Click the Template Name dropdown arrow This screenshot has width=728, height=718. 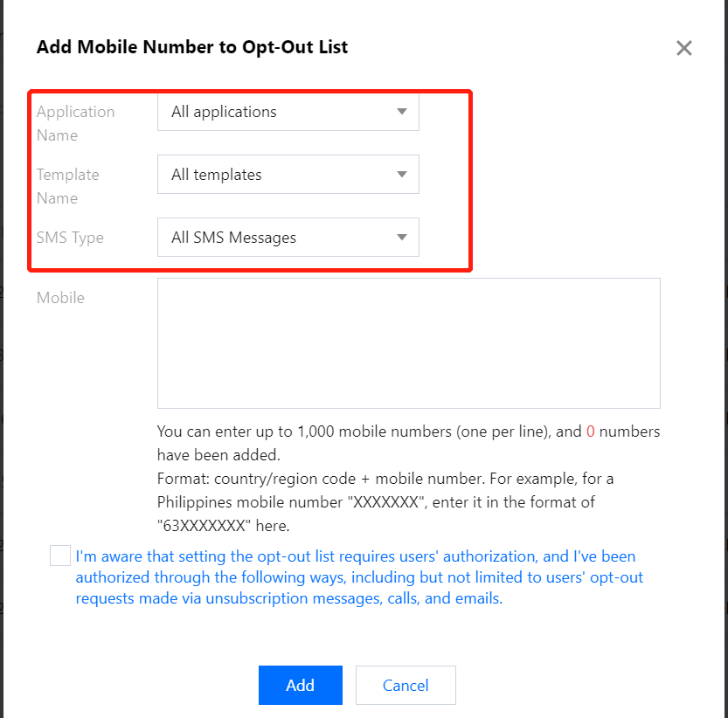coord(402,175)
